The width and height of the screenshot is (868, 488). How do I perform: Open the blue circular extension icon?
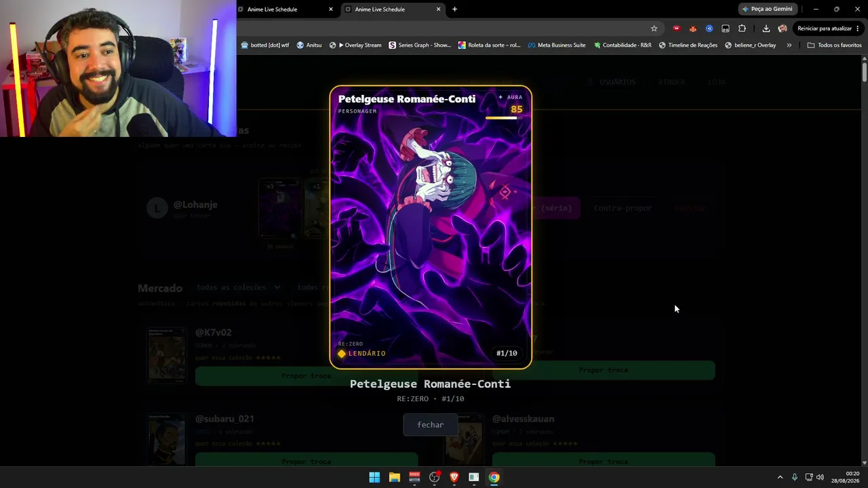(709, 28)
